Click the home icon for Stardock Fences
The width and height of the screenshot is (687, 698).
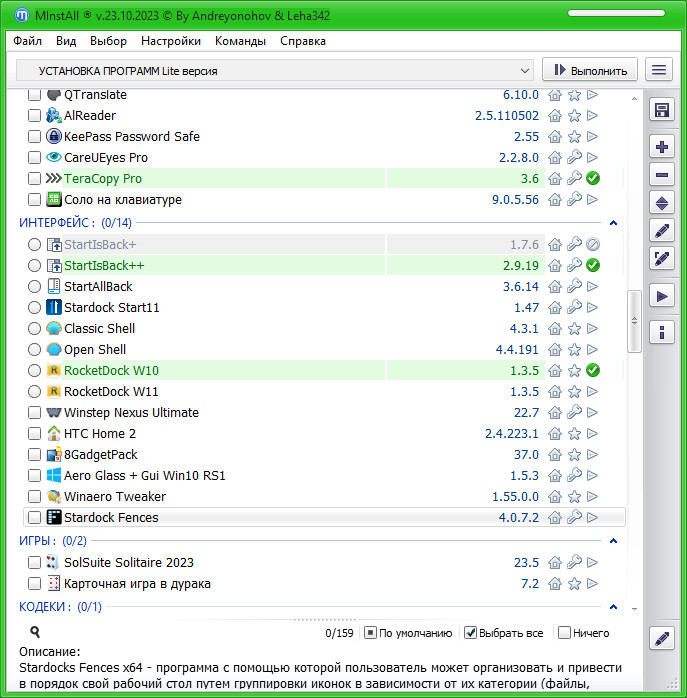pyautogui.click(x=556, y=518)
